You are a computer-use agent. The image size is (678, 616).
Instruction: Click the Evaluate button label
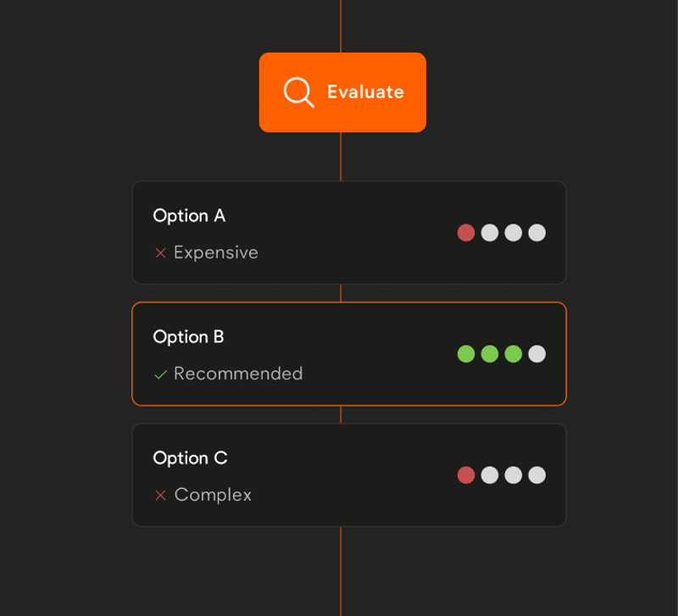[x=365, y=92]
